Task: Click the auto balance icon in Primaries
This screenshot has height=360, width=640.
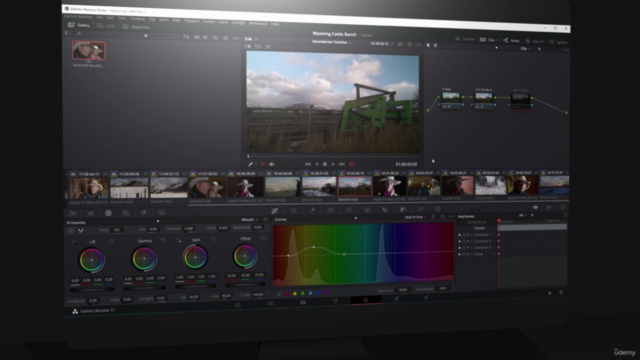Action: coord(71,231)
